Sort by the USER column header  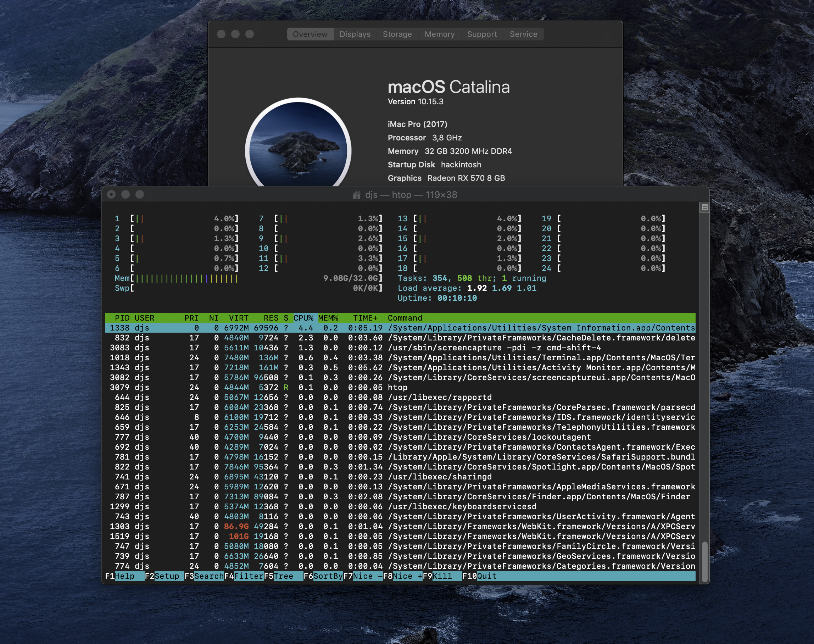[144, 318]
